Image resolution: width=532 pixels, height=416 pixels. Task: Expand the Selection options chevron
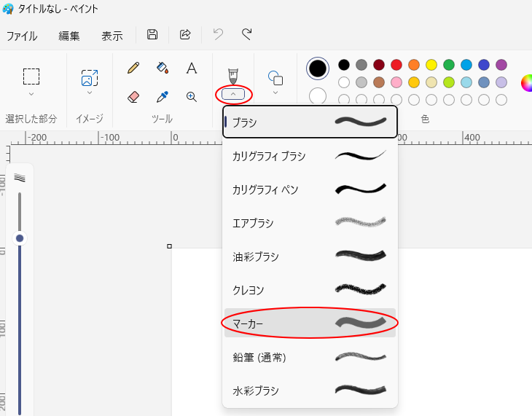31,94
